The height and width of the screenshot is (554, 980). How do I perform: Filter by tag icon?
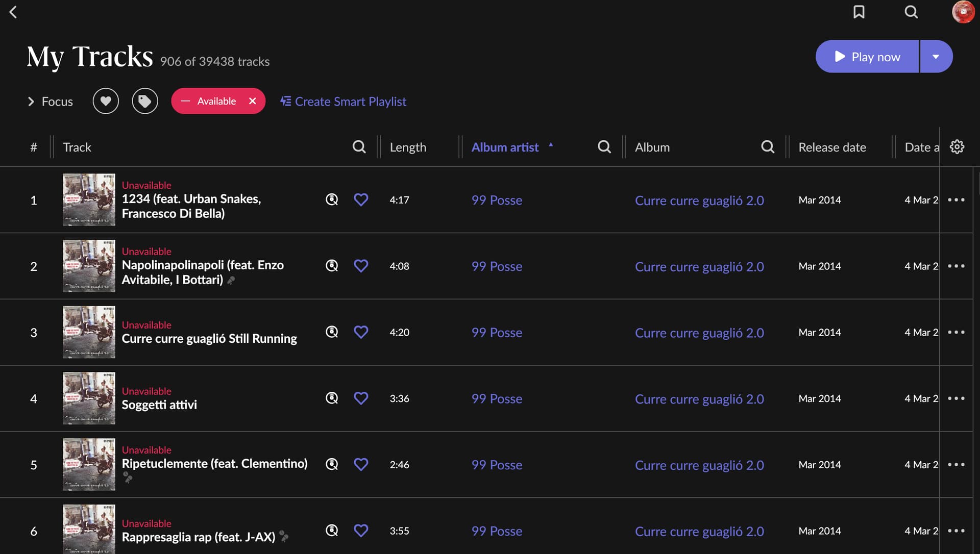[145, 101]
